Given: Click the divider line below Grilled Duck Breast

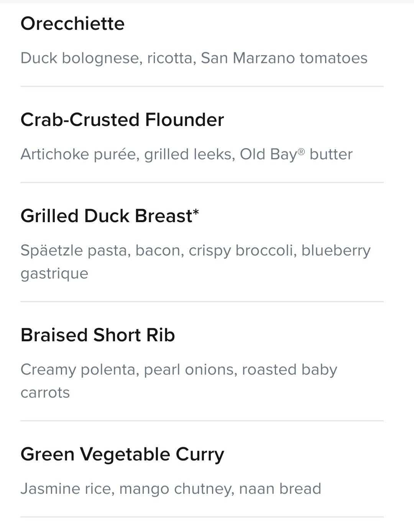Looking at the screenshot, I should coord(202,302).
